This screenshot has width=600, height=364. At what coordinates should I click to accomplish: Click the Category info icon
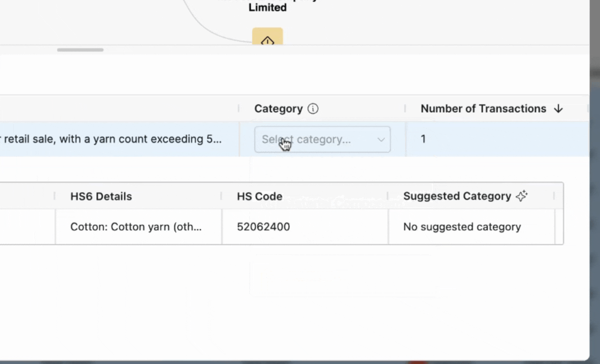[313, 109]
